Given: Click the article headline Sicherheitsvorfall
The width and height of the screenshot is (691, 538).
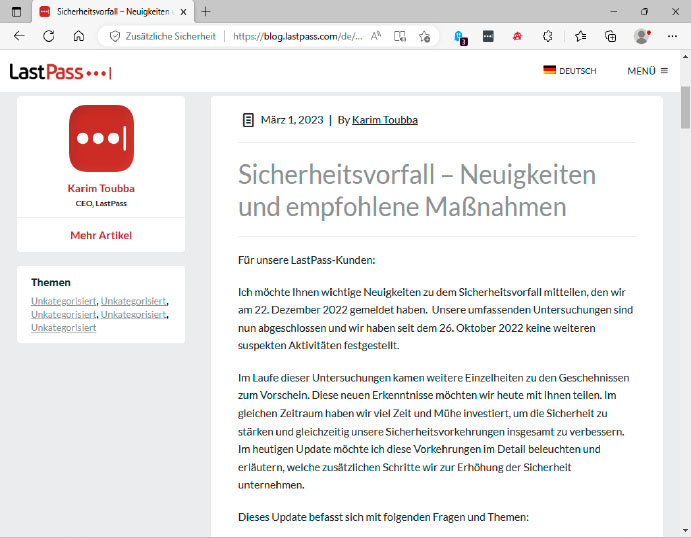Looking at the screenshot, I should [x=416, y=190].
